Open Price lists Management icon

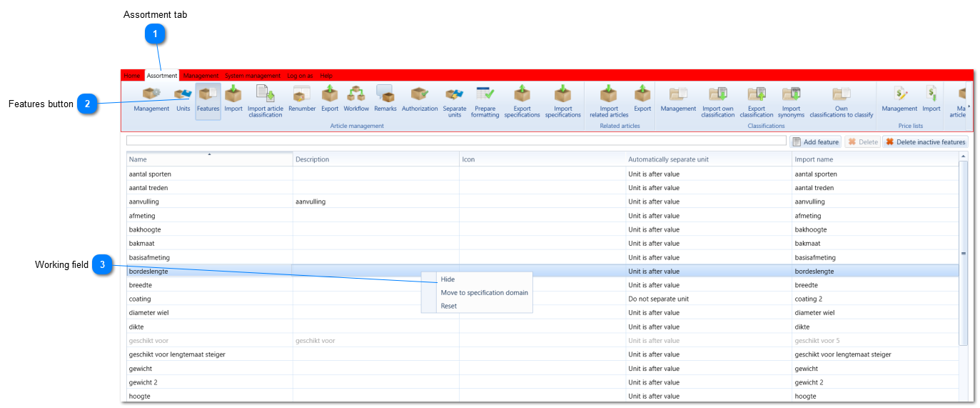pos(899,99)
